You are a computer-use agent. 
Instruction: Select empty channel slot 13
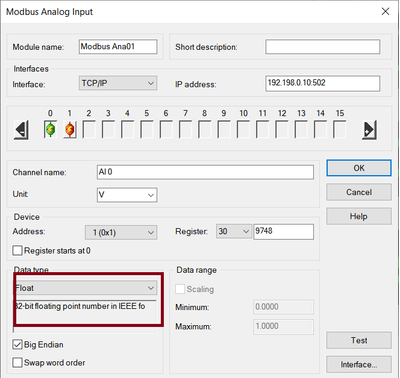(x=301, y=129)
